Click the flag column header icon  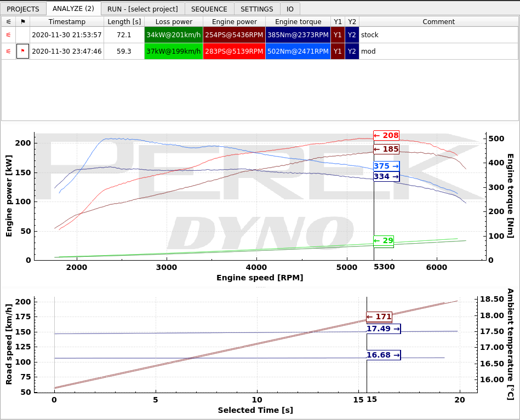(23, 21)
